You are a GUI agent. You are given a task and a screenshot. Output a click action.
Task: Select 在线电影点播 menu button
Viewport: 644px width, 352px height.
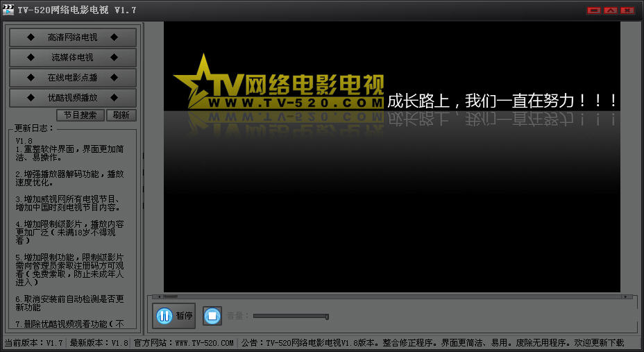click(x=73, y=78)
